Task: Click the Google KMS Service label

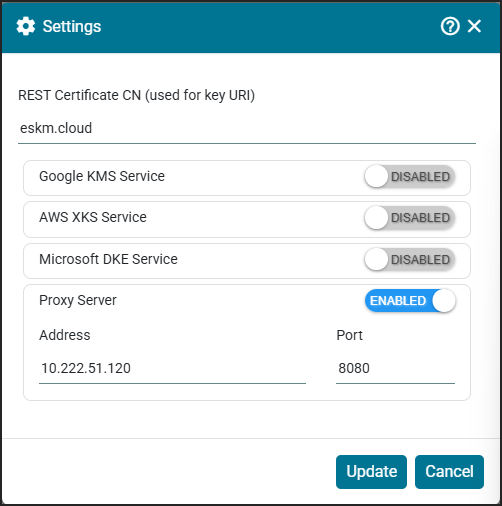Action: coord(102,176)
